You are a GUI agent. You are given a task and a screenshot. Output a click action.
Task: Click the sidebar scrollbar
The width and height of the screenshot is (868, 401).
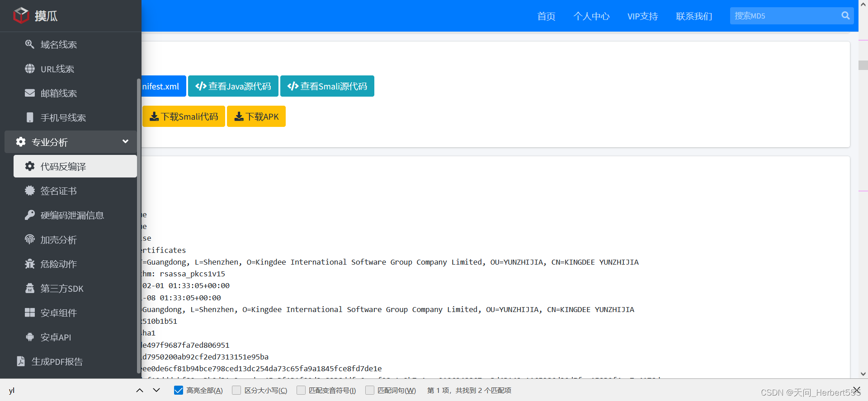click(x=138, y=226)
